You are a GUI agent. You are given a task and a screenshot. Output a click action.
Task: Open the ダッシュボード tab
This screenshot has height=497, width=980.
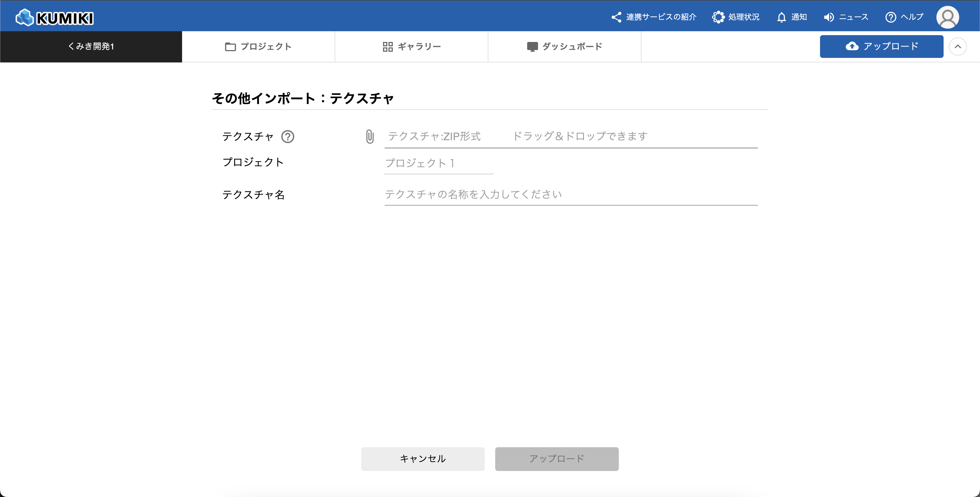[564, 47]
